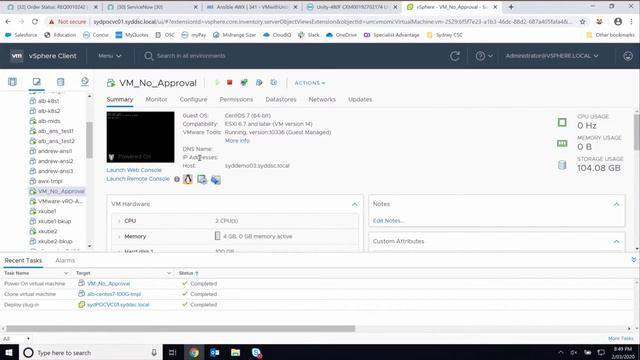Click Edit Settings toolbar icon

coord(259,82)
